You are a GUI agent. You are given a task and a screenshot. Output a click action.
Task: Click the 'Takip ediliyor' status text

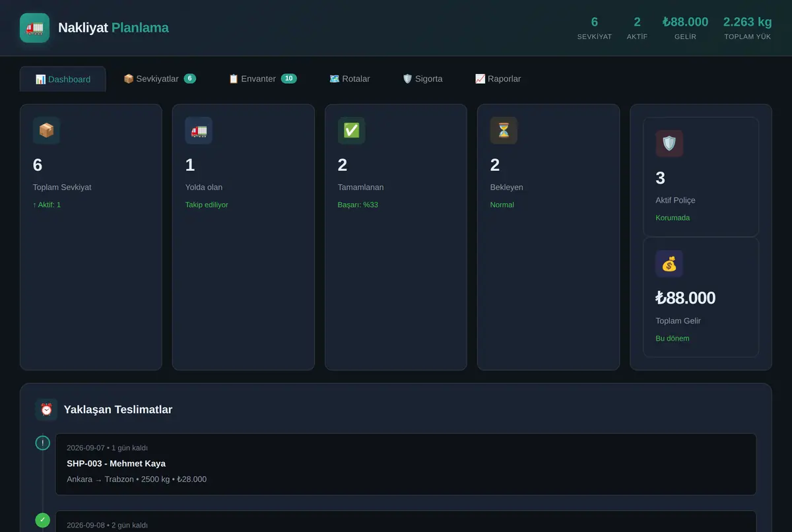coord(207,205)
